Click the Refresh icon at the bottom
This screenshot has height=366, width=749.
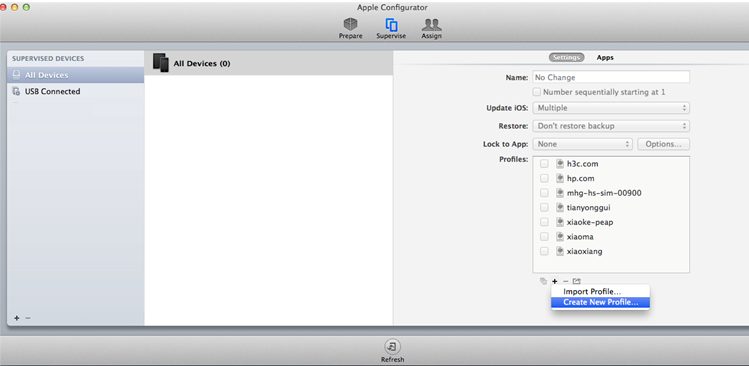coord(392,347)
